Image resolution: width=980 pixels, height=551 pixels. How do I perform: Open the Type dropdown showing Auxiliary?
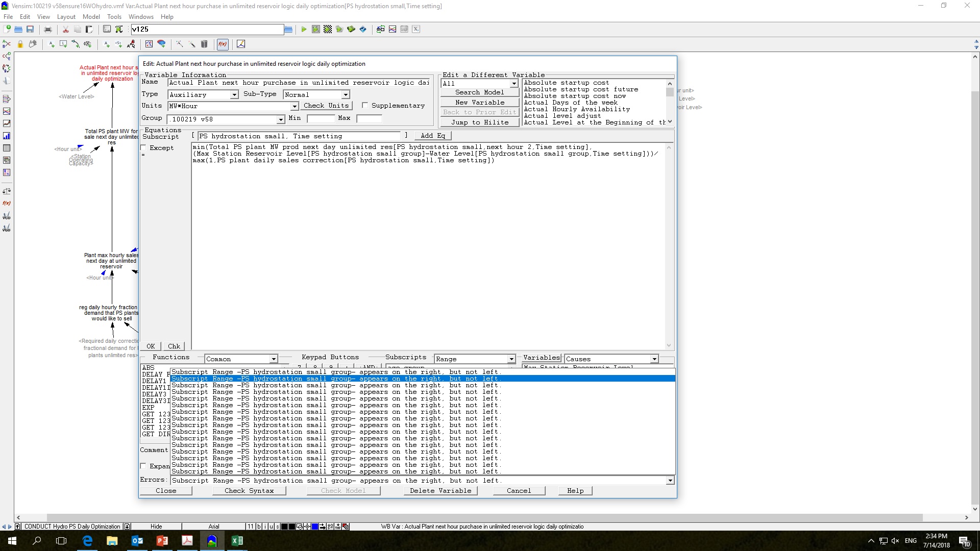pyautogui.click(x=234, y=95)
